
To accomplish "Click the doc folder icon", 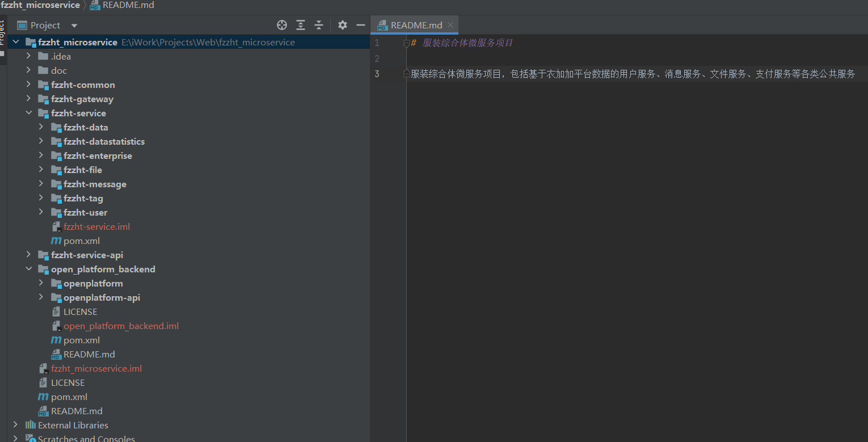I will point(43,70).
